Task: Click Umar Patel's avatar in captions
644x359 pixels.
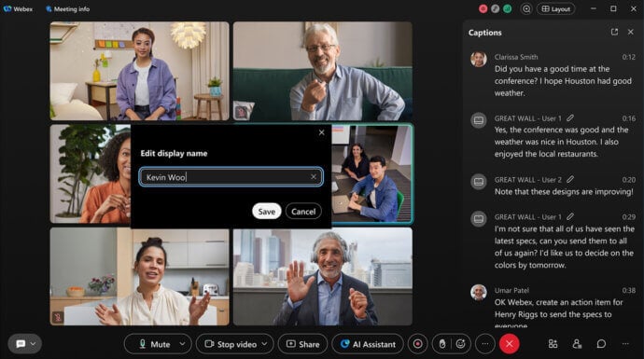Action: (479, 293)
